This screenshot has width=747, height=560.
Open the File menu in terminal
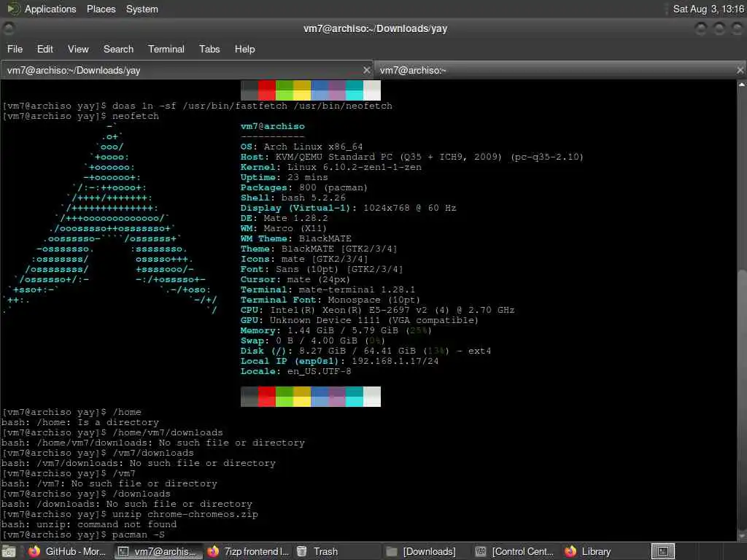(x=15, y=49)
